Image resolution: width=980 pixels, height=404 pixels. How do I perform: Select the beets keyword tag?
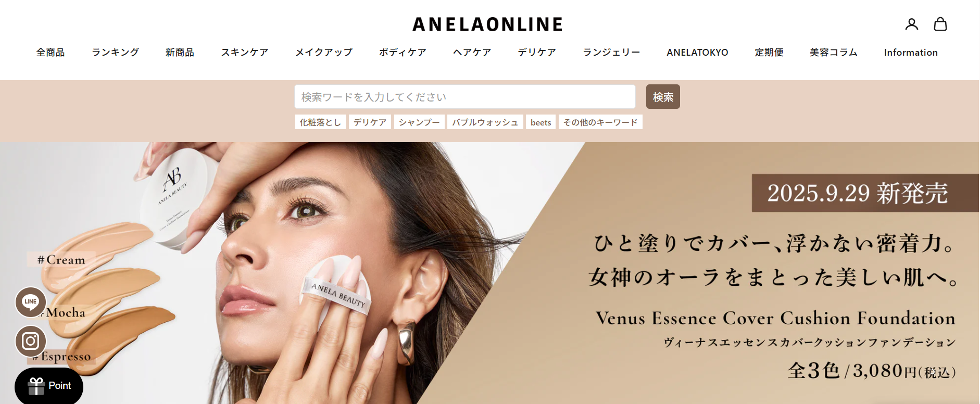point(541,122)
